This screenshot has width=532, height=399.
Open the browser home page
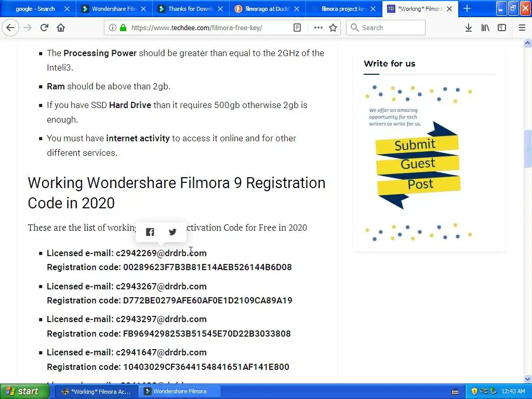(61, 28)
